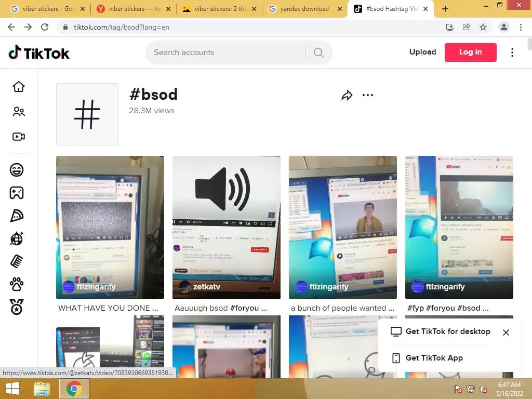Viewport: 532px width, 399px height.
Task: Select the Beauty comb category icon
Action: tap(17, 262)
